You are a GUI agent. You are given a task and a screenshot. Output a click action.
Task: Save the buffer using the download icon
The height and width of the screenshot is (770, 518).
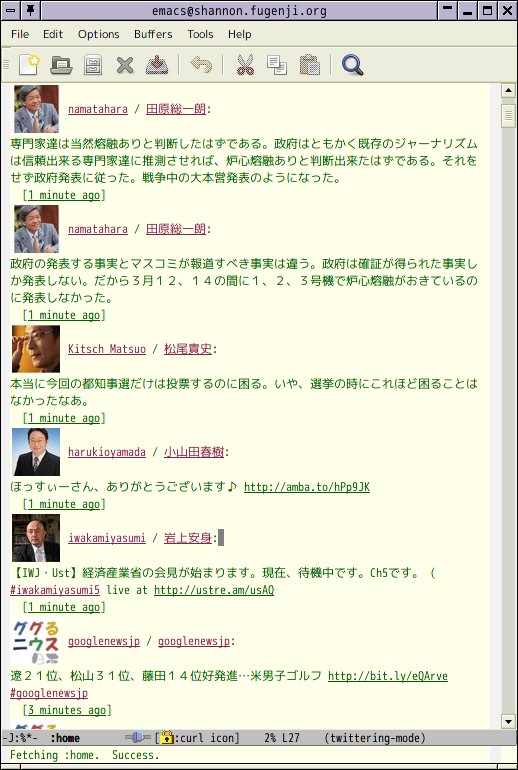tap(157, 65)
